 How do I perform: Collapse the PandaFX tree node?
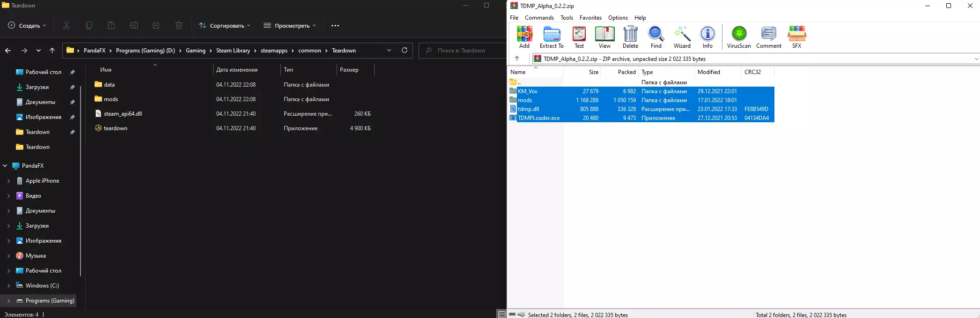click(5, 165)
